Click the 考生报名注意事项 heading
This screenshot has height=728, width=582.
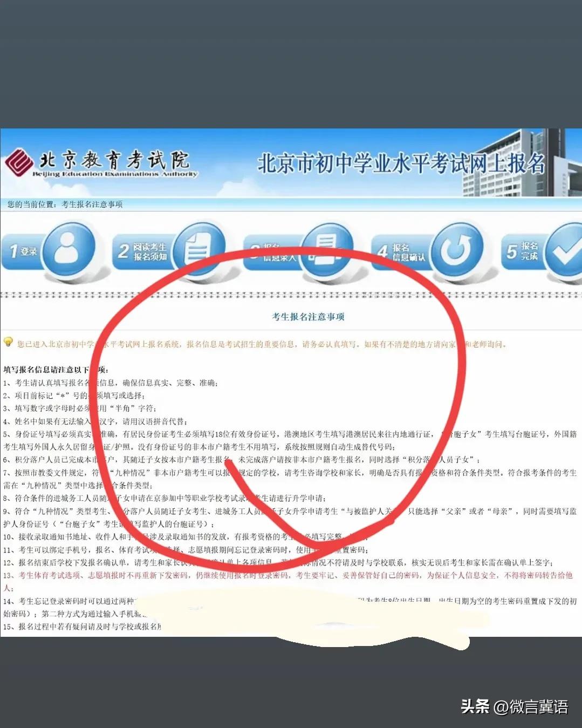(308, 317)
